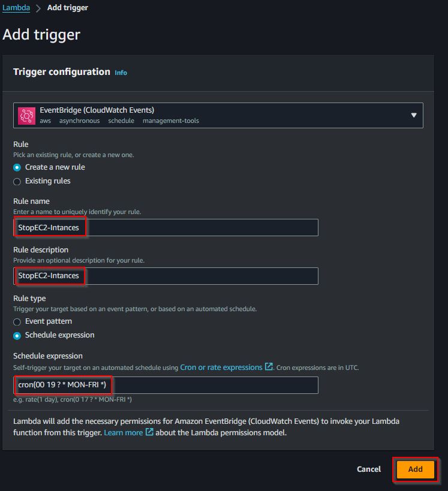
Task: Click the Add button
Action: tap(415, 469)
